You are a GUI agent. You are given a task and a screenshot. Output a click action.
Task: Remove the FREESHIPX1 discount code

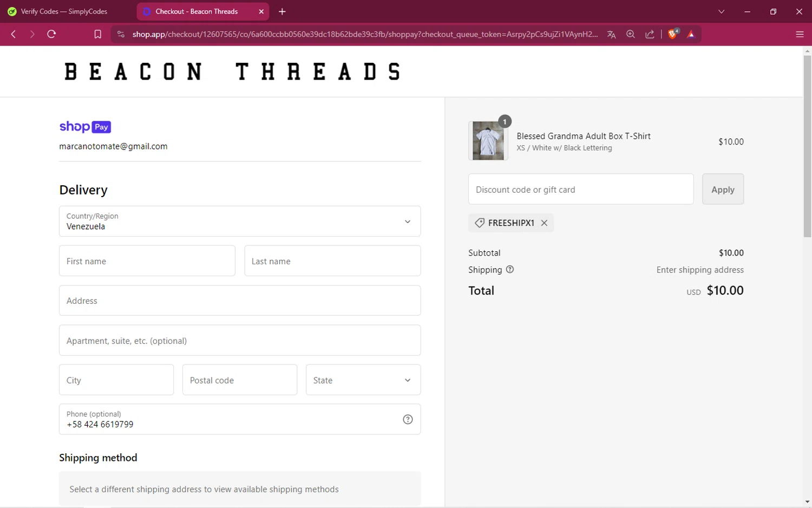pyautogui.click(x=544, y=223)
